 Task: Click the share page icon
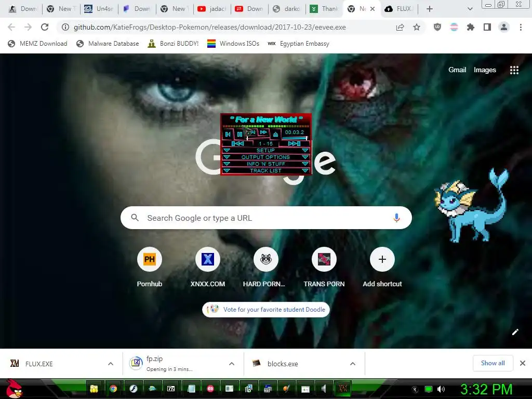pyautogui.click(x=400, y=27)
